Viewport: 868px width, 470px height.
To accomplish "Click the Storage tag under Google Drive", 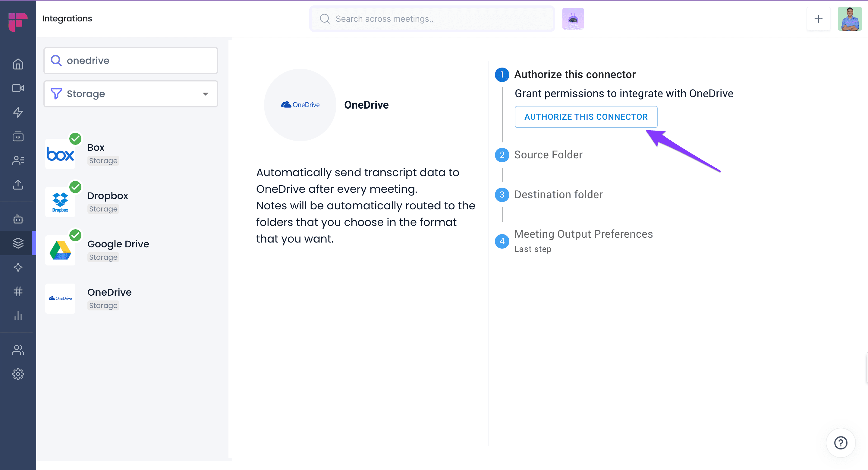I will tap(103, 257).
